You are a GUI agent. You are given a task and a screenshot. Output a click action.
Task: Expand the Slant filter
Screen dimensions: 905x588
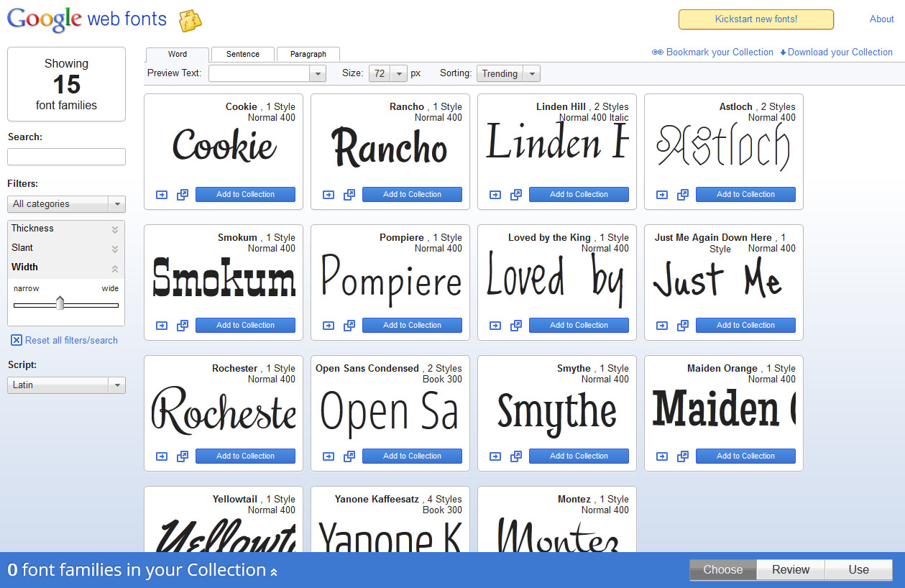(66, 248)
